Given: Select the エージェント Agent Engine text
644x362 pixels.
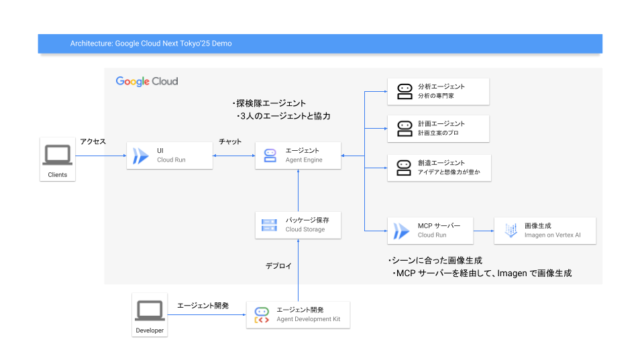Looking at the screenshot, I should 304,155.
